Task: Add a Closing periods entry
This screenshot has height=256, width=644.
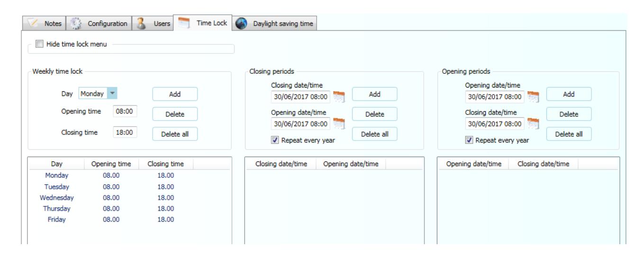Action: pos(375,94)
